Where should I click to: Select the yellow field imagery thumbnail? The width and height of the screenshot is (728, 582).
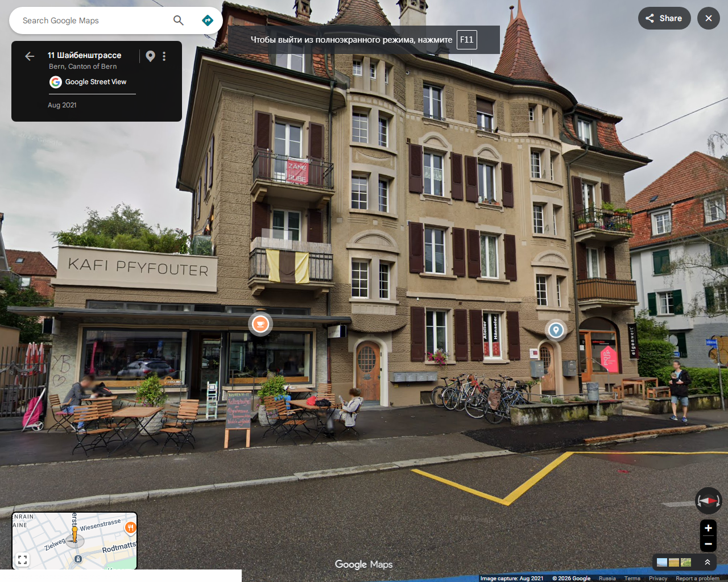coord(674,562)
